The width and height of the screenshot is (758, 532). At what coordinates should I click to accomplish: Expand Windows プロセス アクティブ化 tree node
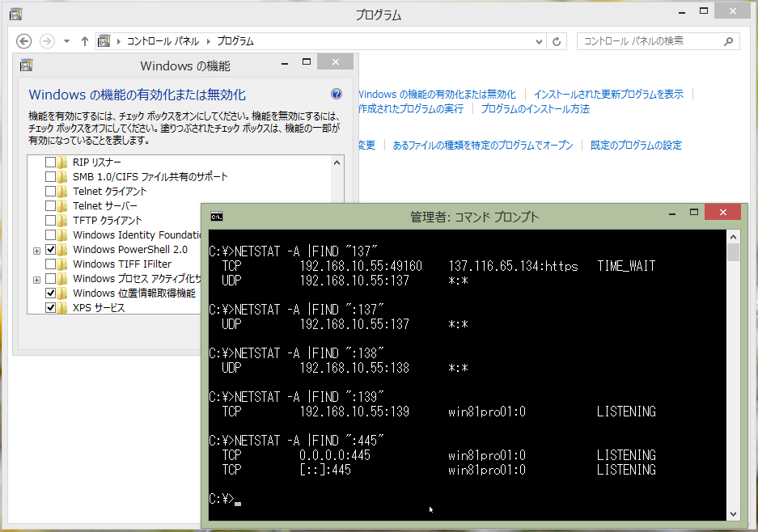[x=36, y=280]
